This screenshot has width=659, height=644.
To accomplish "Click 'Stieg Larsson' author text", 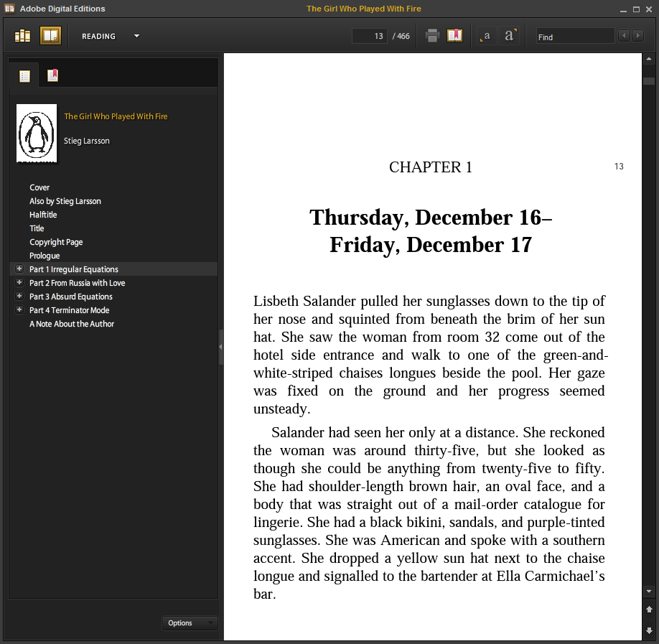I will pyautogui.click(x=87, y=141).
